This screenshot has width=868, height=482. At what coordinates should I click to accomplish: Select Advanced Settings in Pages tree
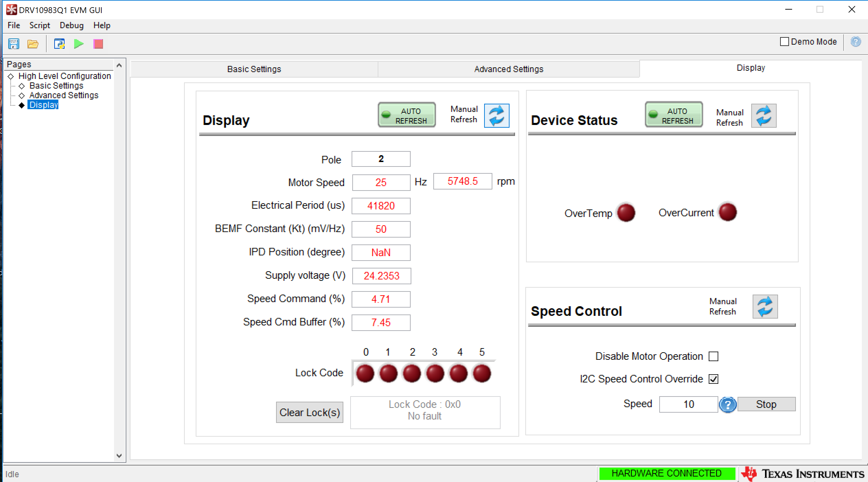pos(64,95)
